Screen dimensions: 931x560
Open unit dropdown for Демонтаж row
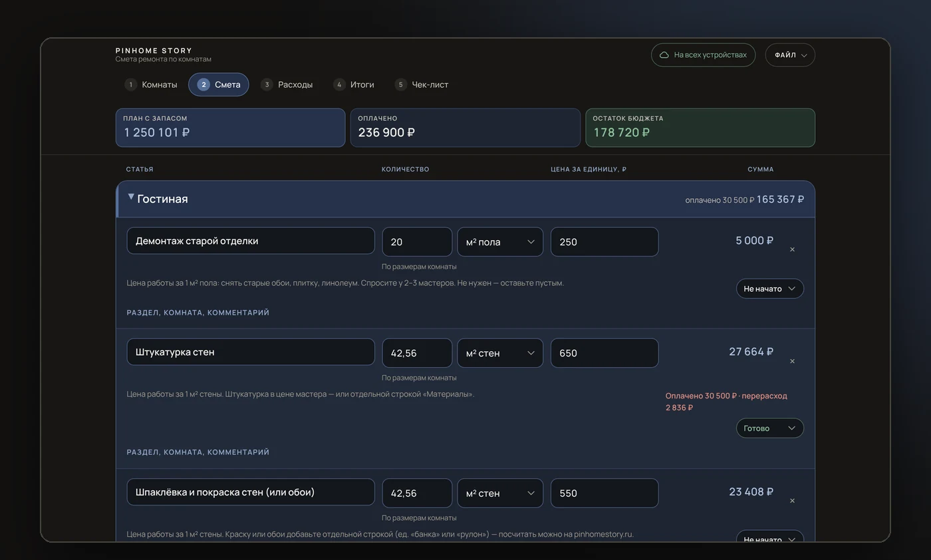tap(500, 242)
